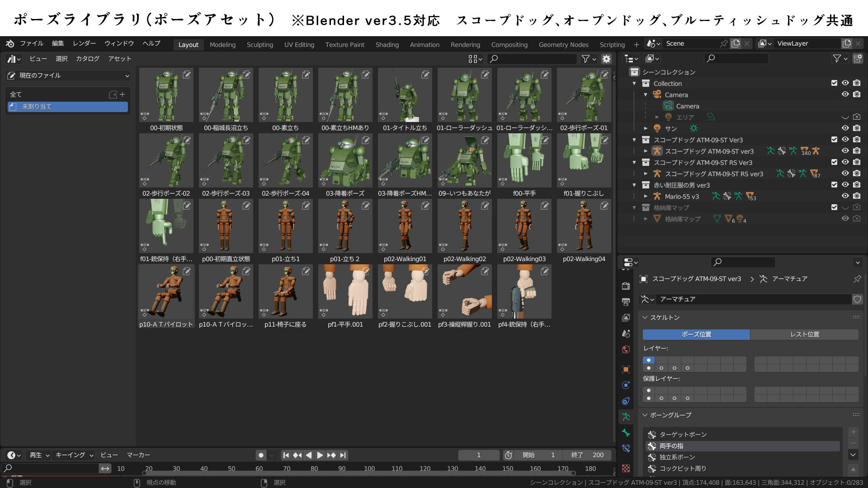Open the レンダー menu
This screenshot has width=868, height=488.
coord(83,43)
